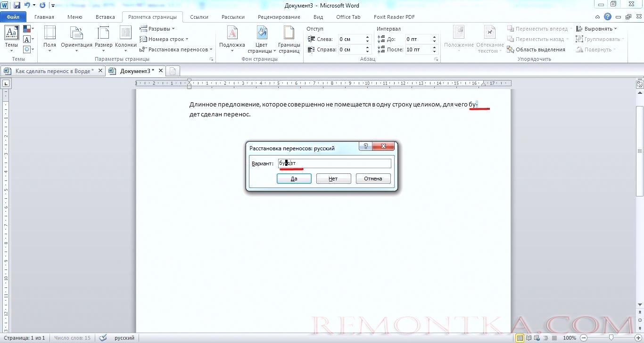
Task: Open the Цвет страницы color menu
Action: click(x=262, y=39)
